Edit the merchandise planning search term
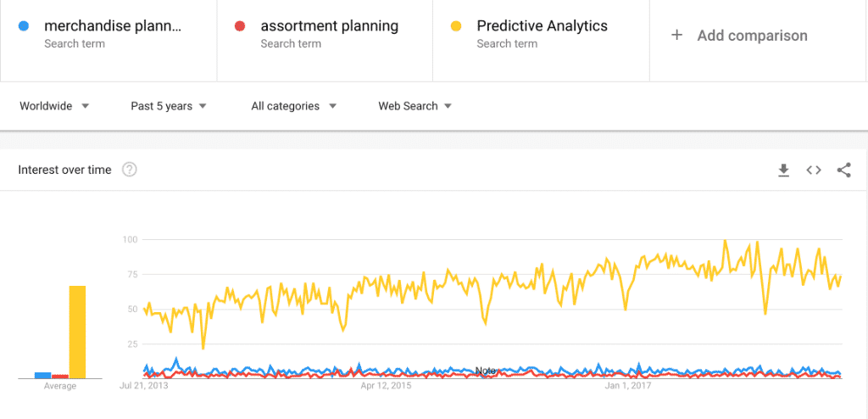 click(113, 26)
